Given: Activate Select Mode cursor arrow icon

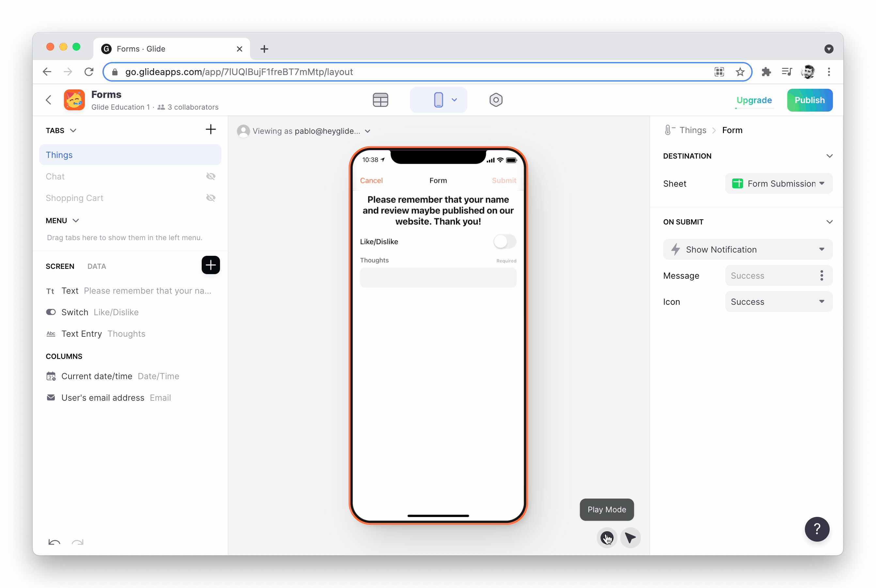Looking at the screenshot, I should tap(630, 538).
